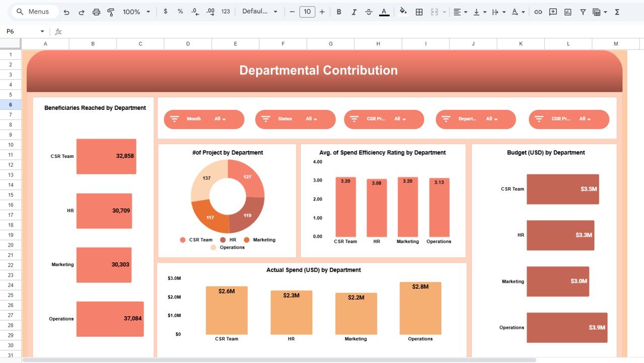Viewport: 644px width, 363px height.
Task: Expand the Month slicer dropdown
Action: tap(220, 119)
